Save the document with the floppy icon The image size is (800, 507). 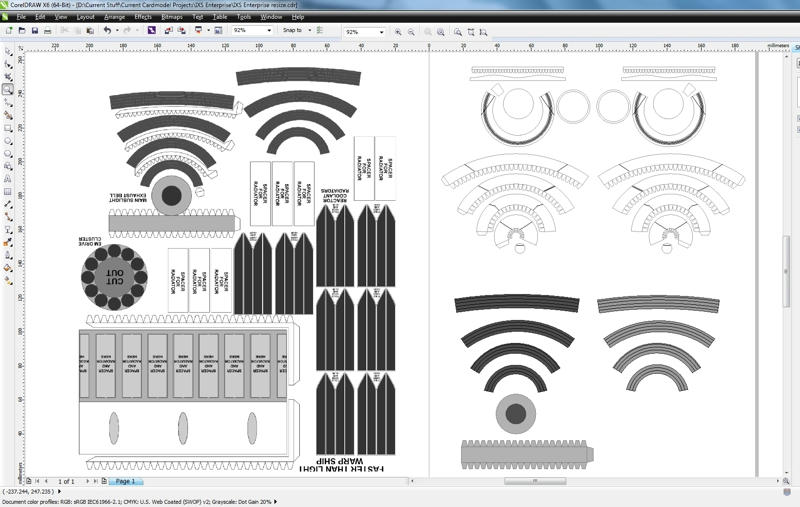[35, 31]
